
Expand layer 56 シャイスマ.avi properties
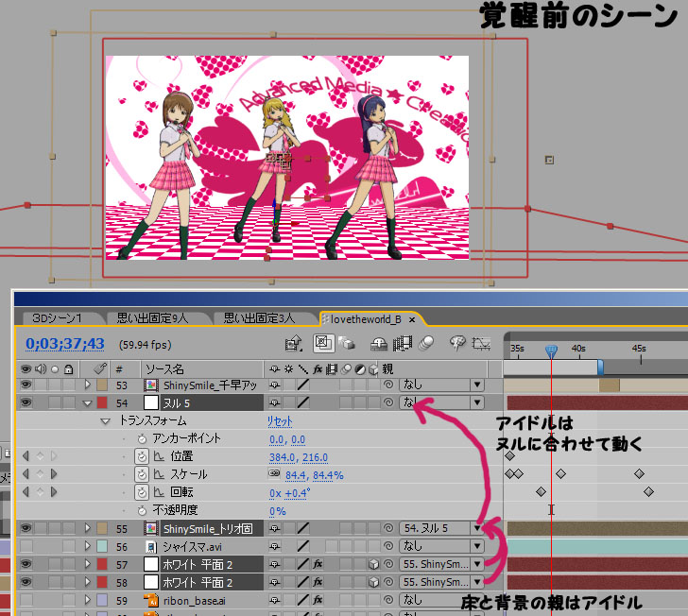[x=87, y=546]
